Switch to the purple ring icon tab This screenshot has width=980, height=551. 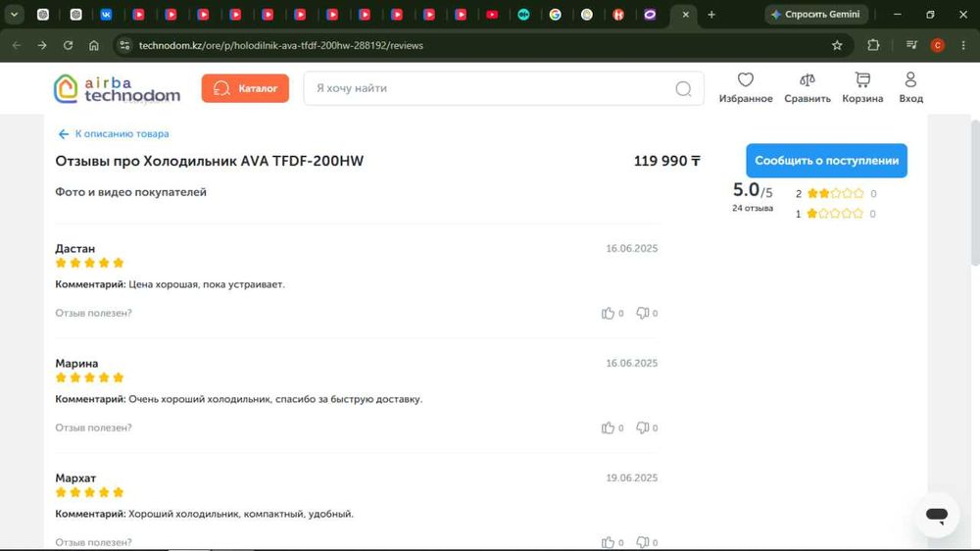click(650, 15)
